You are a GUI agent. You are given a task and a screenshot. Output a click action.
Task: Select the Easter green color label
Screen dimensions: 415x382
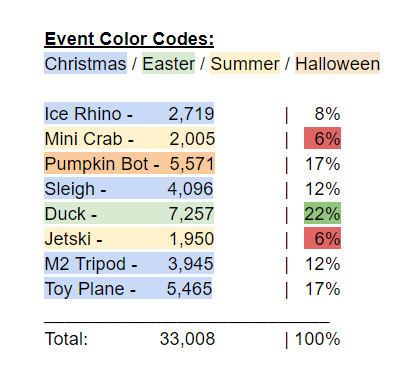tap(168, 63)
